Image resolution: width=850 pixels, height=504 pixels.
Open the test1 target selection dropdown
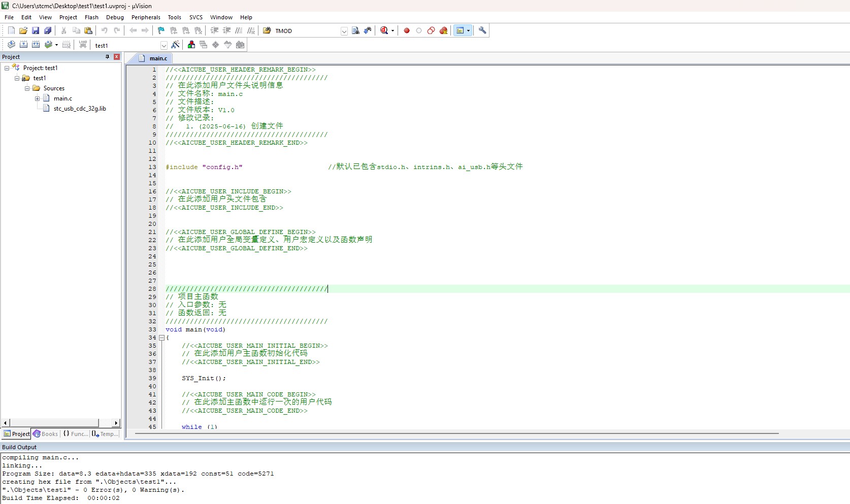[164, 45]
